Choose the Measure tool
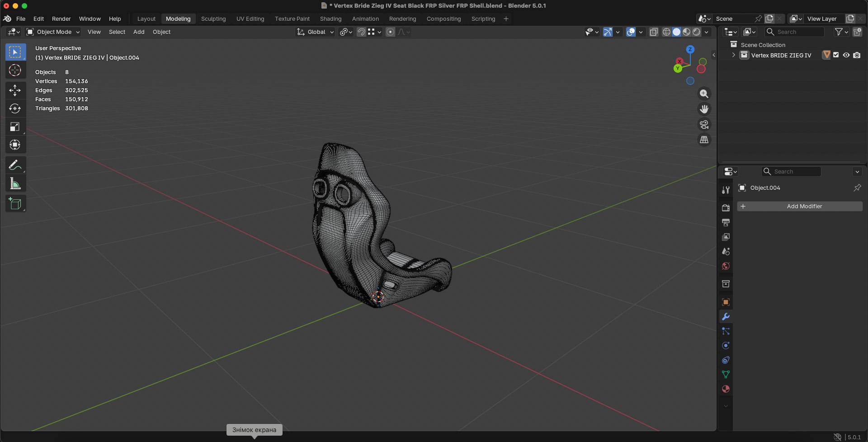Viewport: 868px width, 442px height. (x=15, y=183)
